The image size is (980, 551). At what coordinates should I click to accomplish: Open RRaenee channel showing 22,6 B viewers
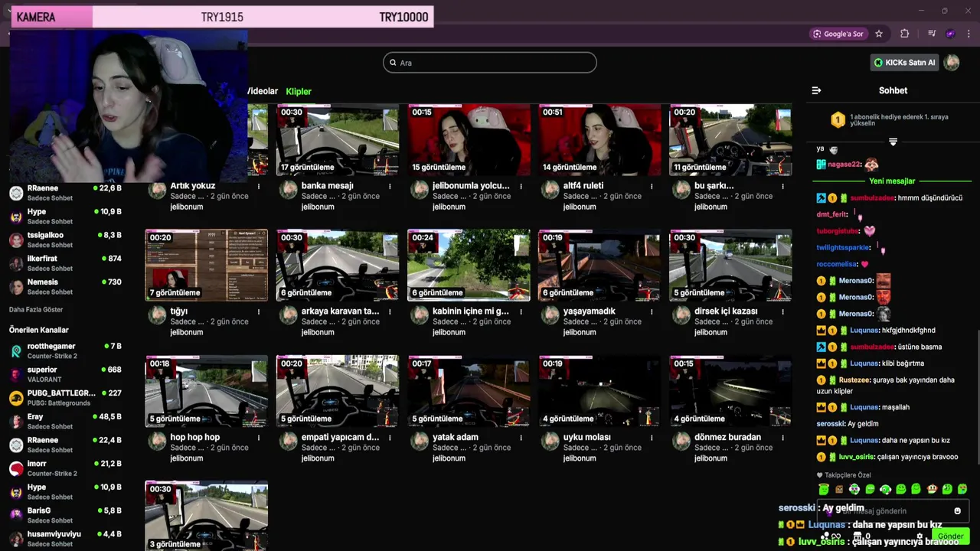[x=65, y=193]
